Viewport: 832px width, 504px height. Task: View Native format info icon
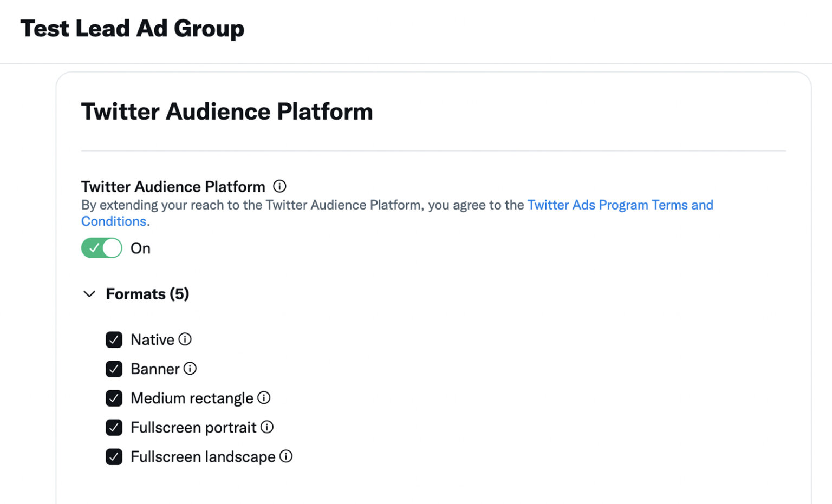pos(186,339)
